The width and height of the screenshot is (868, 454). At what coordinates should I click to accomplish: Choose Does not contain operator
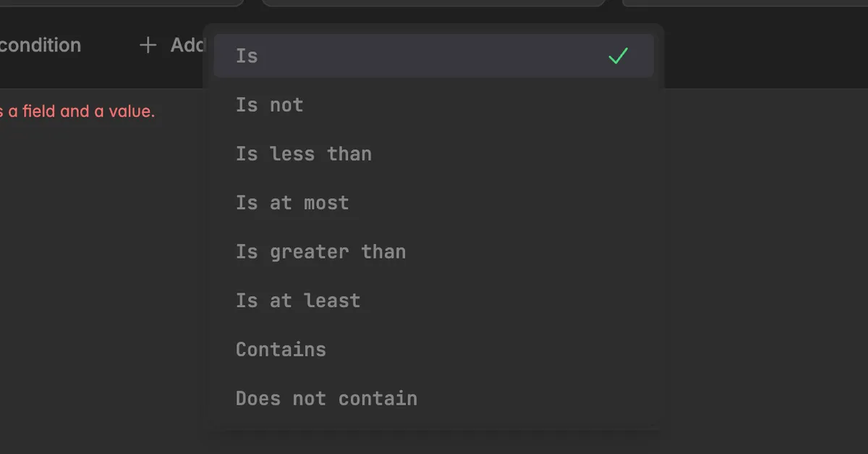[433, 398]
